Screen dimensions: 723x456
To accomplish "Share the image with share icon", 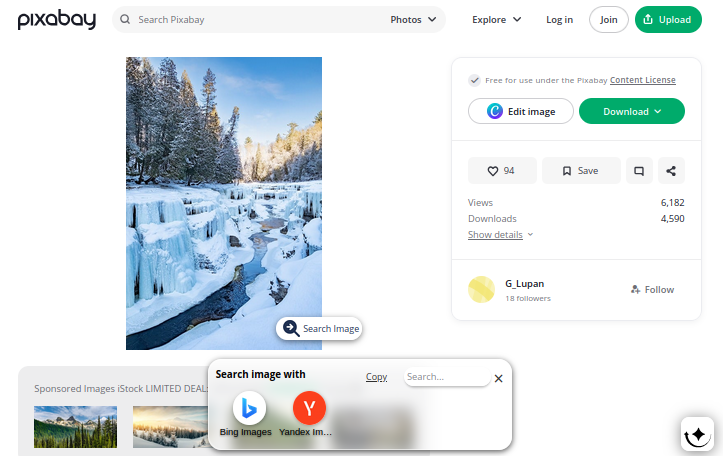I will coord(671,171).
